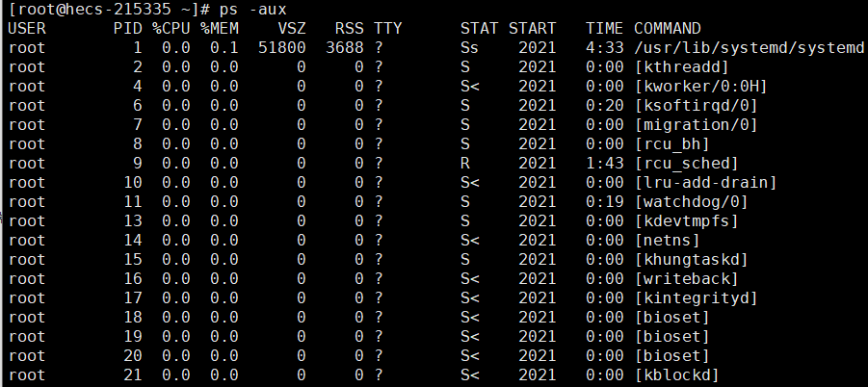Viewport: 868px width, 387px height.
Task: Click the shell prompt [root@hecs-215335 ~]#
Action: (109, 10)
